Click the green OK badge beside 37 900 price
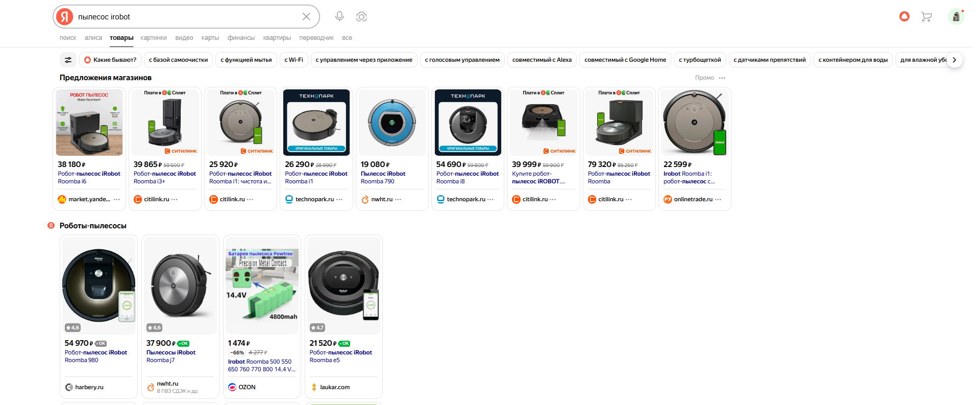980x405 pixels. [183, 344]
